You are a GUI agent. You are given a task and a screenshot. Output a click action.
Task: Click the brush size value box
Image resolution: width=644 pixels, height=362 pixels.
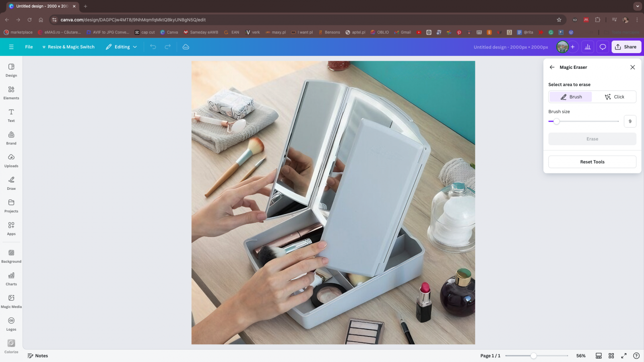pos(630,121)
